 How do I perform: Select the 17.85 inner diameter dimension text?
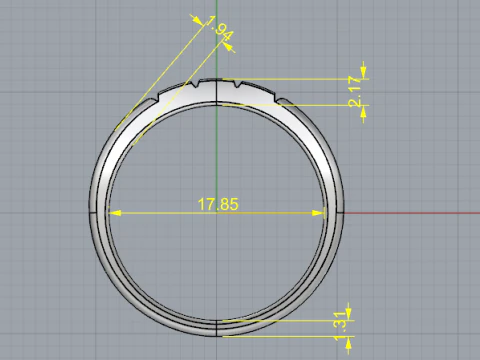point(218,204)
